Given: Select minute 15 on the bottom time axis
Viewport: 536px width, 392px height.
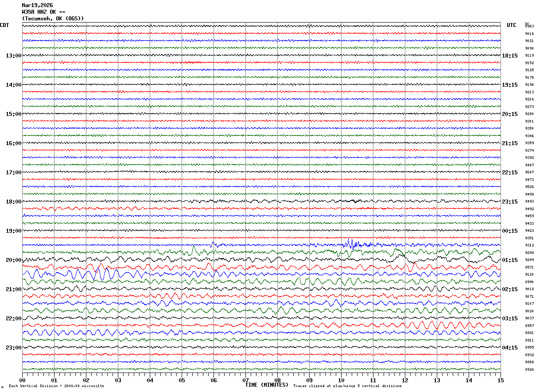Looking at the screenshot, I should [500, 380].
